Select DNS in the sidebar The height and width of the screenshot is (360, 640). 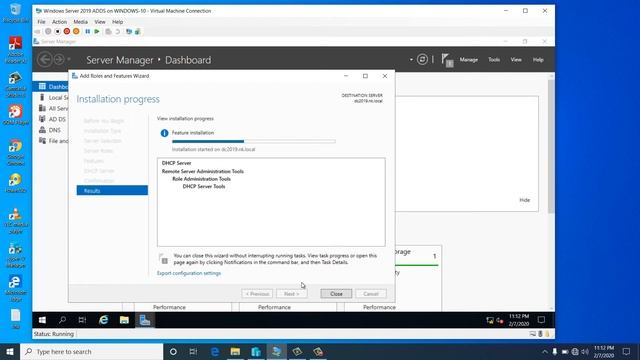click(51, 130)
